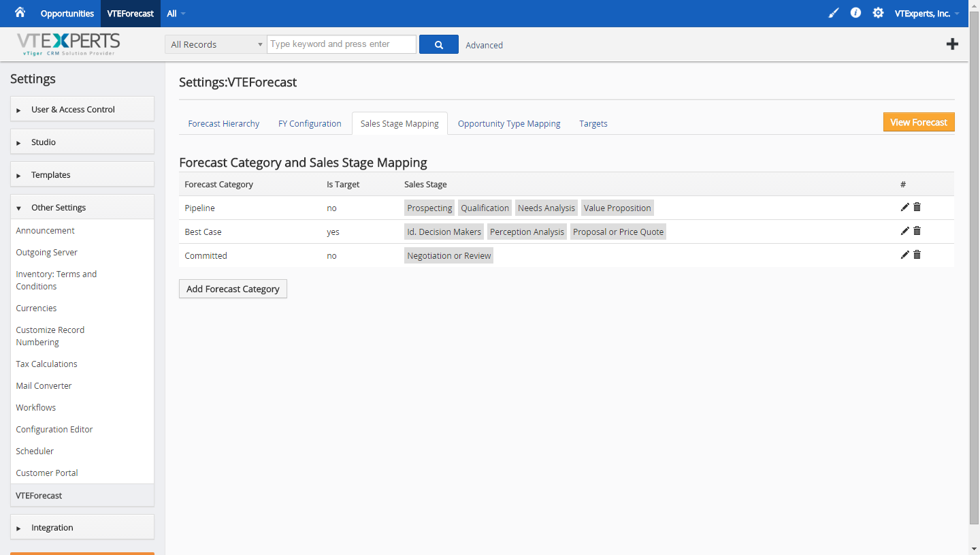
Task: Edit the Best Case forecast category
Action: click(x=904, y=231)
